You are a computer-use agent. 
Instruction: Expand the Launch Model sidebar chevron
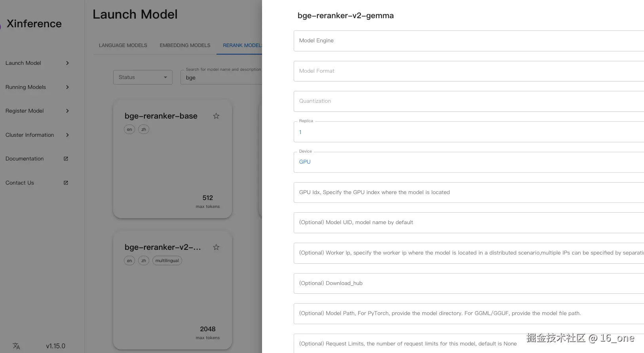67,63
